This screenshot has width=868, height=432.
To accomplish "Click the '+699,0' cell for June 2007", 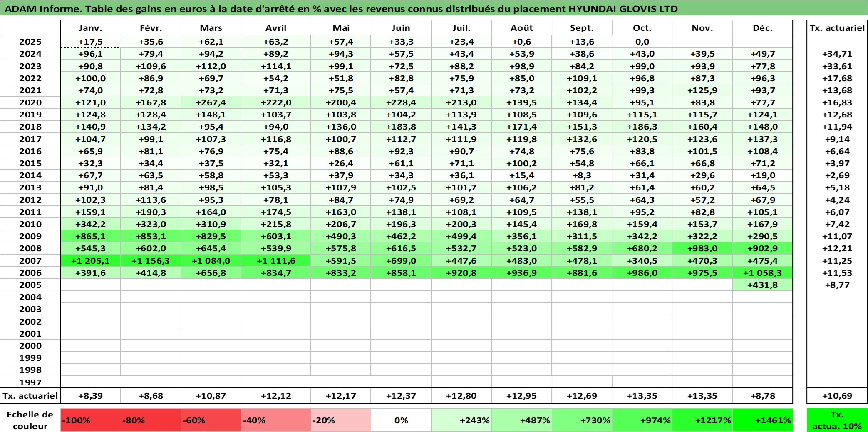I will coord(401,261).
